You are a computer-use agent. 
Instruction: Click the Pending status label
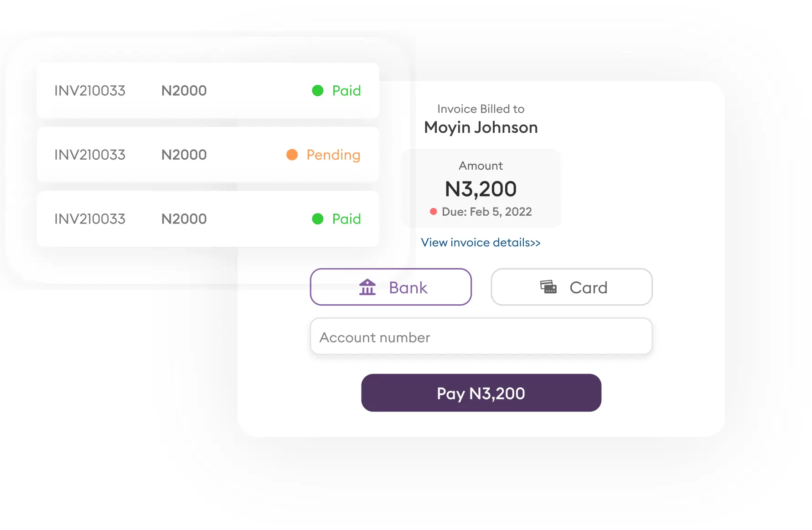point(333,155)
